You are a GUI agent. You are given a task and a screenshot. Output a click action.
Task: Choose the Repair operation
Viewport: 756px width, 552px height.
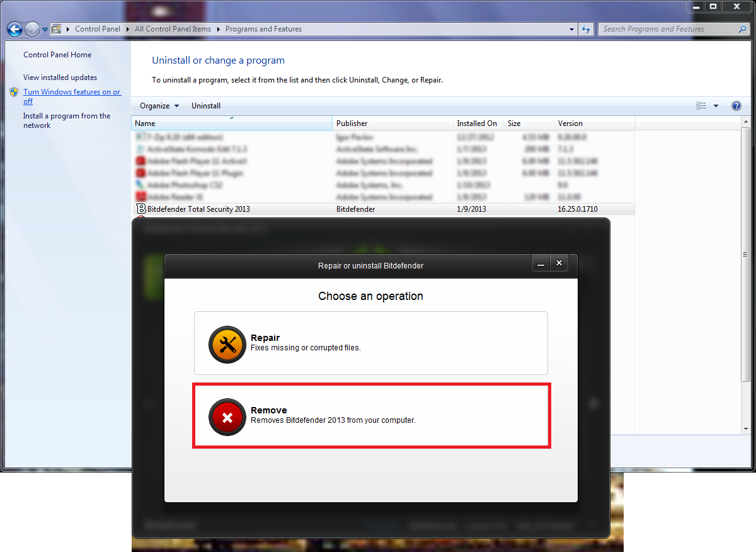click(370, 343)
